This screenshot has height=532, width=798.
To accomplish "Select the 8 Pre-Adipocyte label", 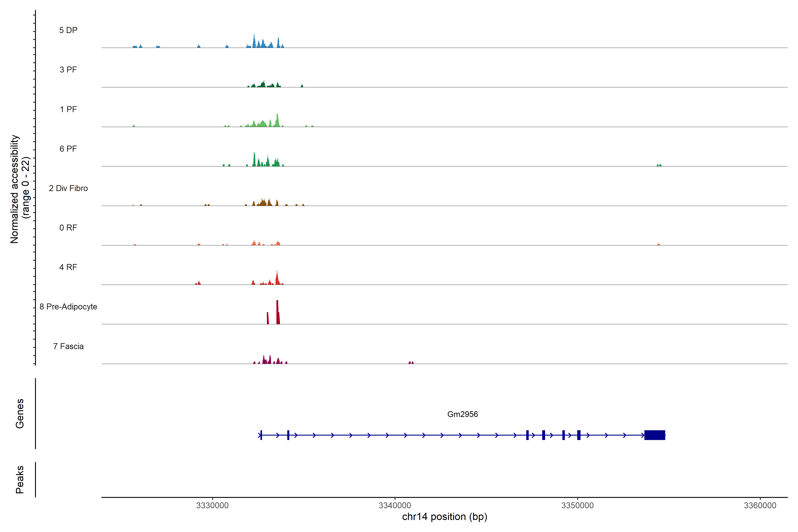I will pos(68,307).
